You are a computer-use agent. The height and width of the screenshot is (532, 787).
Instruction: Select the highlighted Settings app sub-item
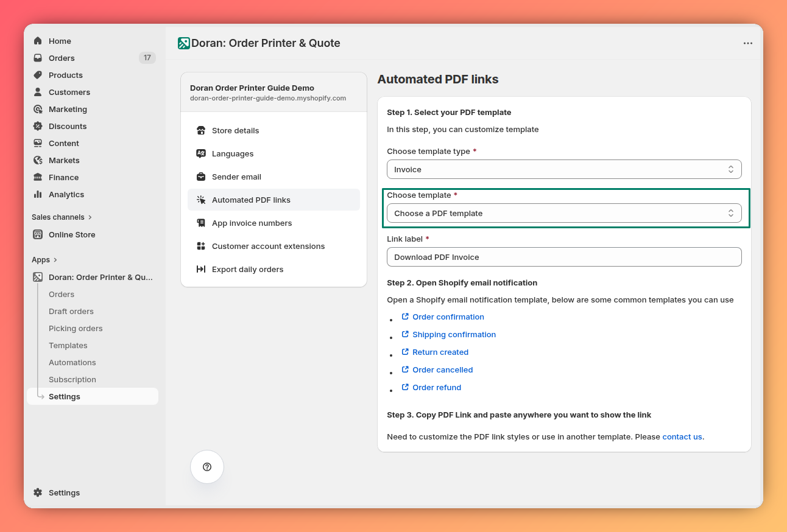pyautogui.click(x=93, y=396)
